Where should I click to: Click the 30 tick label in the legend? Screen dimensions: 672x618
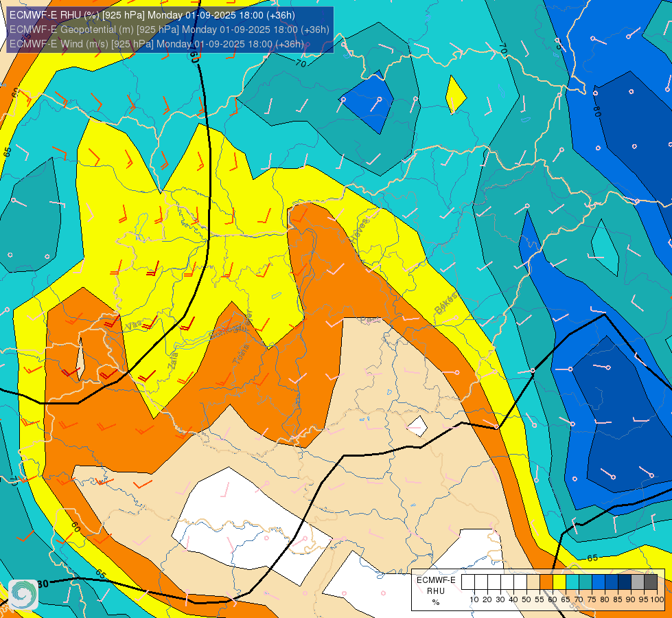click(500, 599)
